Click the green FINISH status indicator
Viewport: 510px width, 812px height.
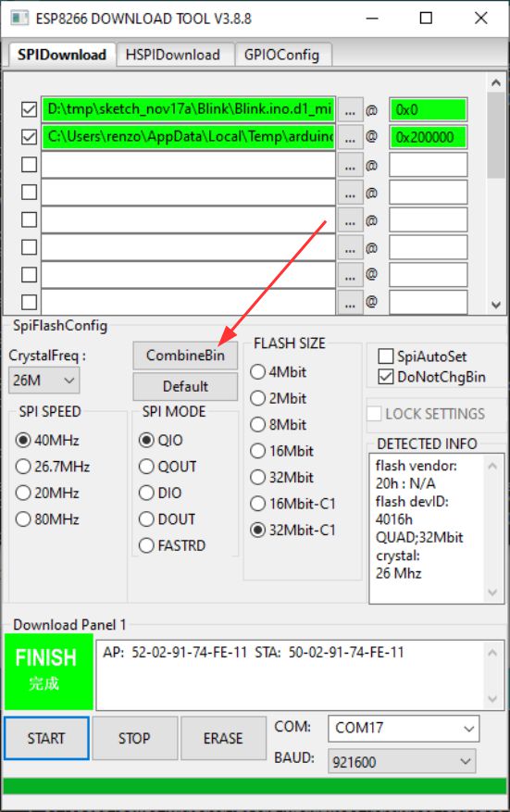point(49,671)
